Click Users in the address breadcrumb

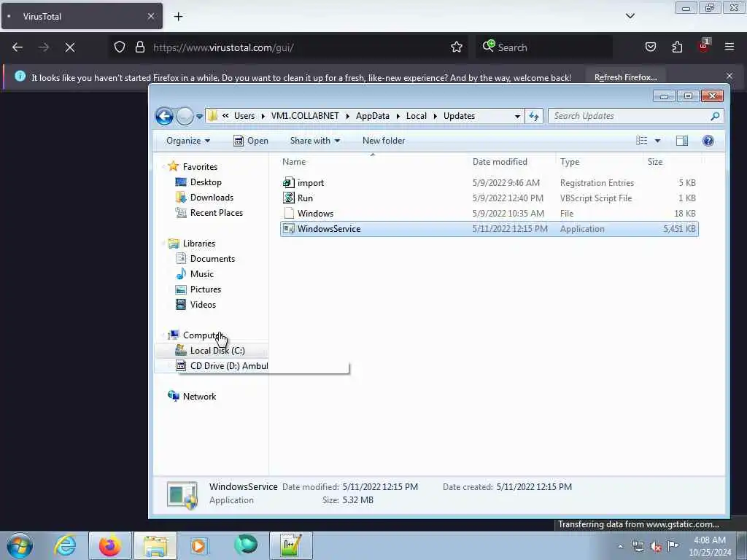tap(244, 116)
